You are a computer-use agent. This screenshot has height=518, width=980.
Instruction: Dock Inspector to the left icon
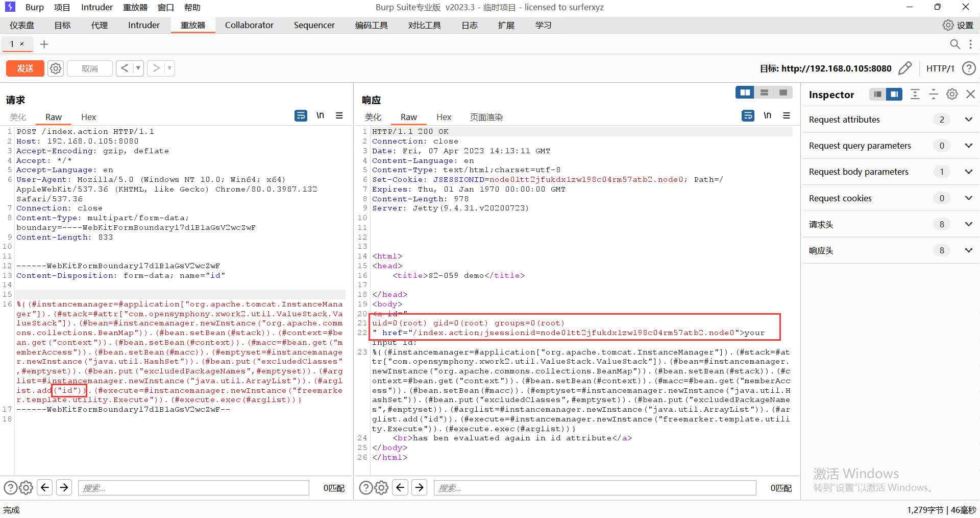[x=877, y=94]
